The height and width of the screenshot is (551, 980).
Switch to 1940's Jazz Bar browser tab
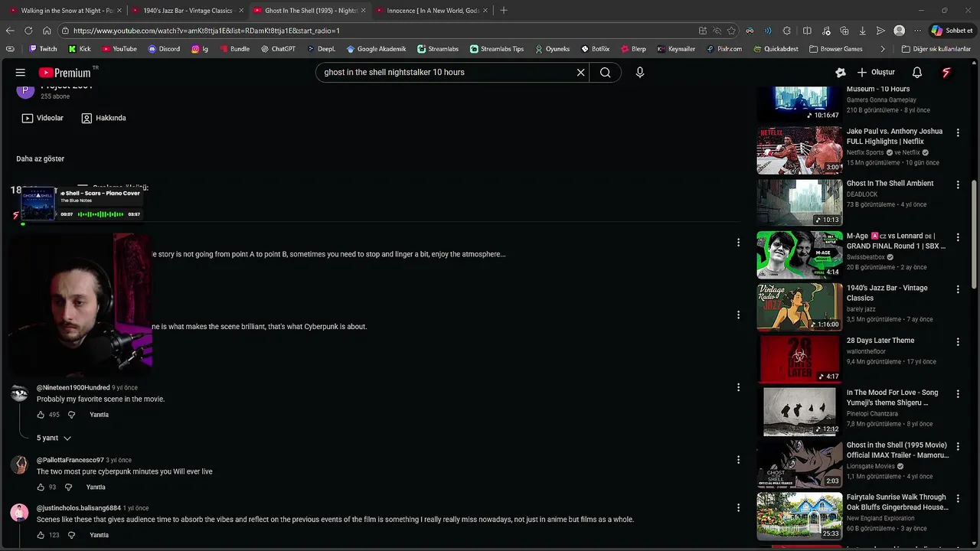(x=186, y=11)
